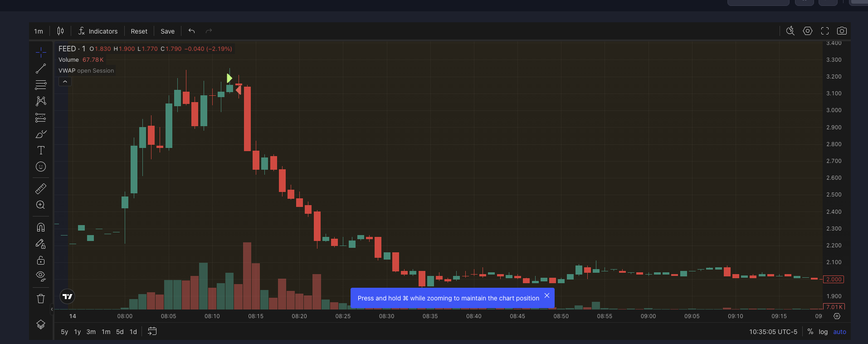Select the crosshair cursor tool
The width and height of the screenshot is (868, 344).
coord(41,53)
